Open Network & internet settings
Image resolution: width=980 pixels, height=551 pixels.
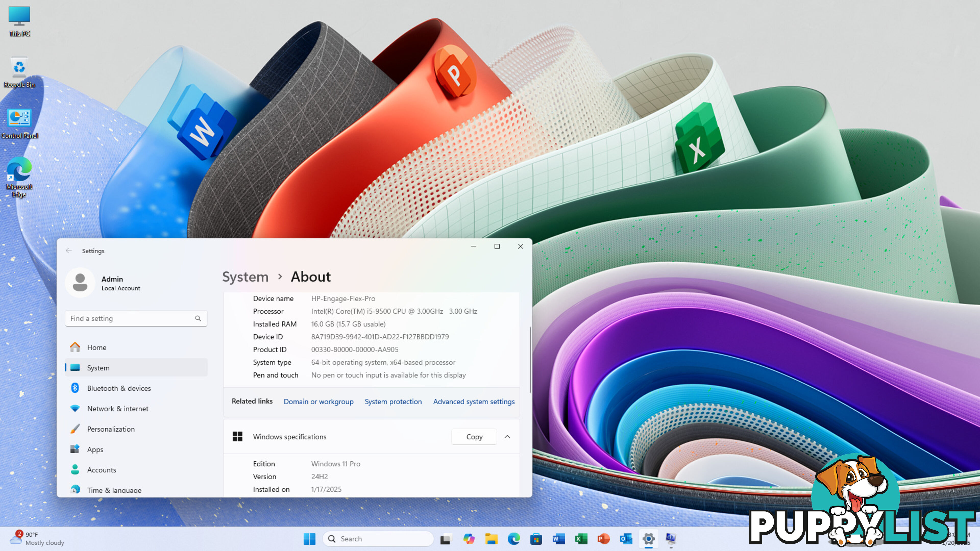(136, 408)
